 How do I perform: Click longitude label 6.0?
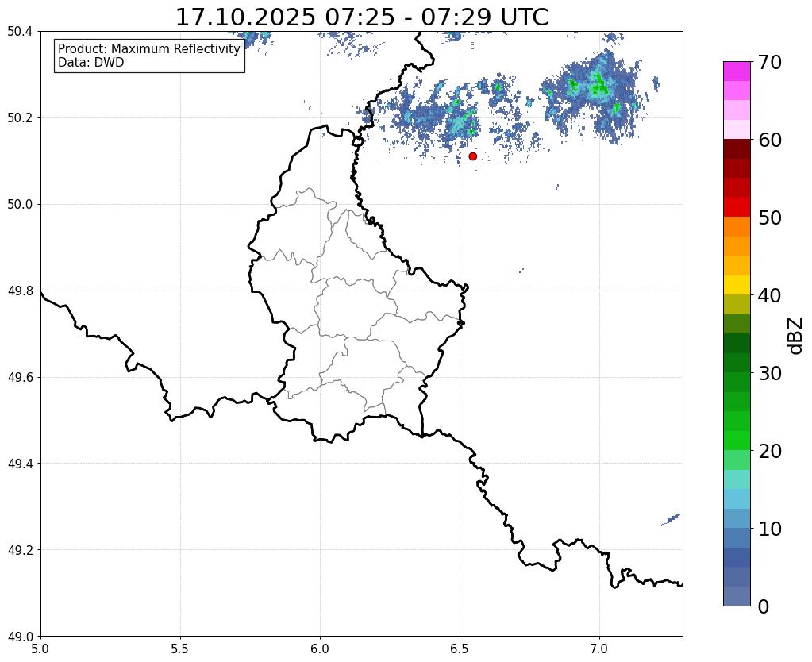point(320,649)
